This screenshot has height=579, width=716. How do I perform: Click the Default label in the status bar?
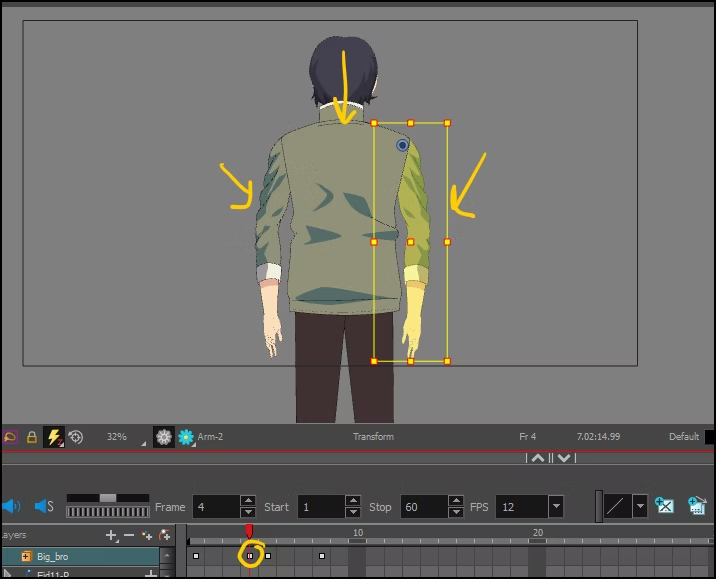pyautogui.click(x=684, y=437)
